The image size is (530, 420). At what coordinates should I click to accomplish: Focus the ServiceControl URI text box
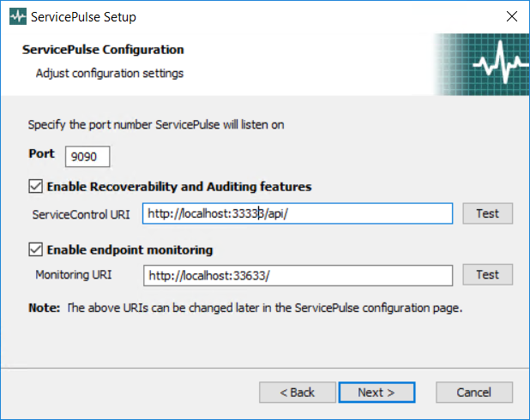coord(297,213)
